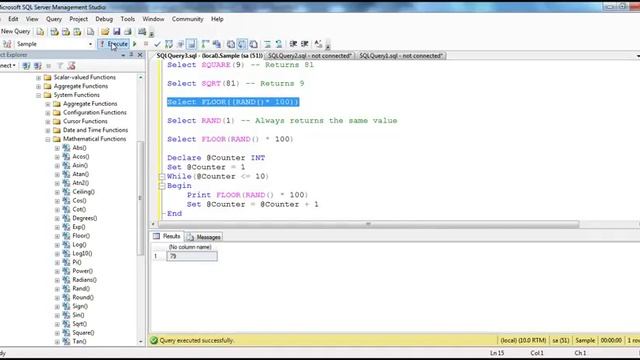The width and height of the screenshot is (640, 360).
Task: Expand the Cursor Functions folder
Action: point(48,122)
